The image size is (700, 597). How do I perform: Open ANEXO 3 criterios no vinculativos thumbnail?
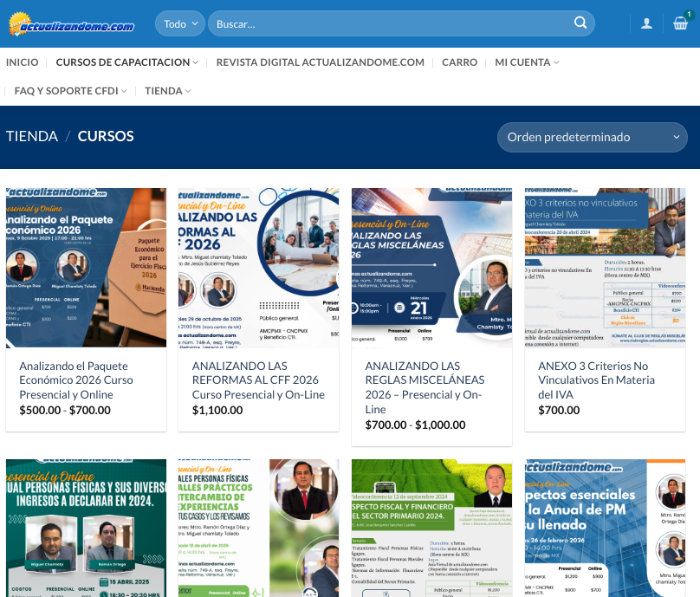[x=605, y=268]
